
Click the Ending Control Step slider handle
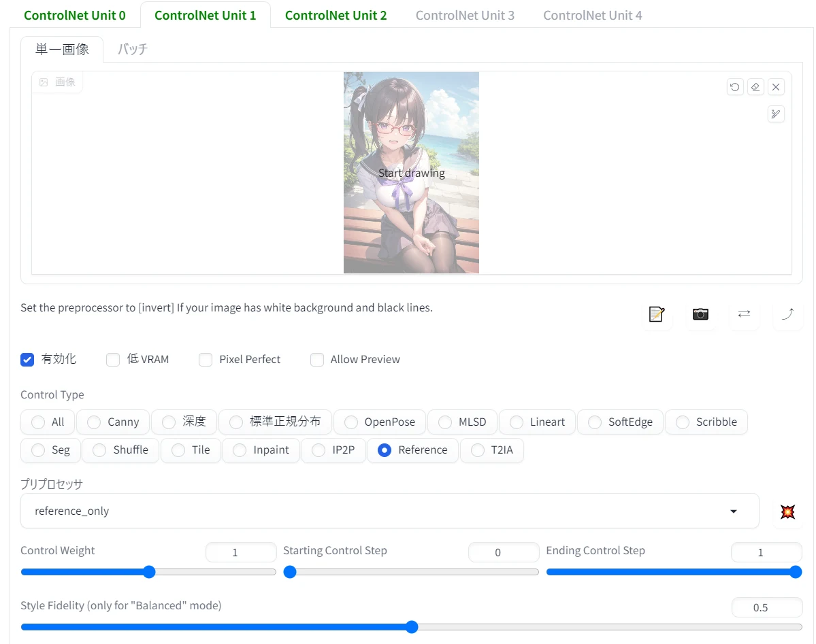pyautogui.click(x=795, y=572)
